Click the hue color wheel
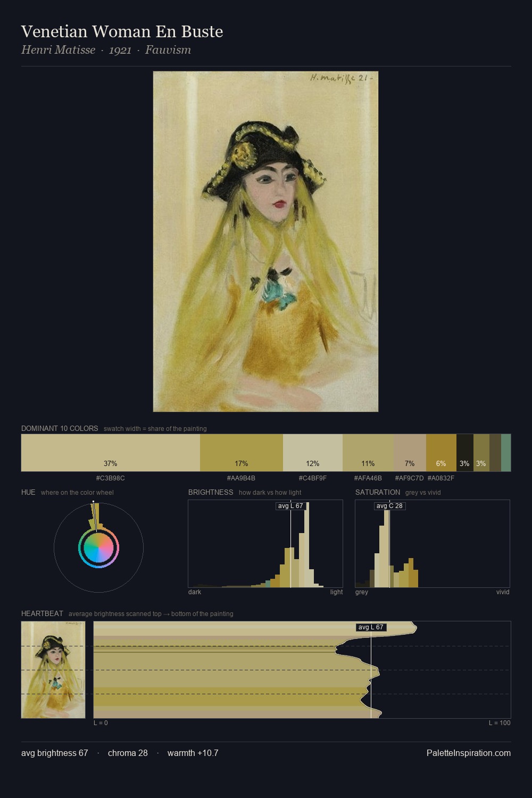The width and height of the screenshot is (532, 798). coord(98,548)
